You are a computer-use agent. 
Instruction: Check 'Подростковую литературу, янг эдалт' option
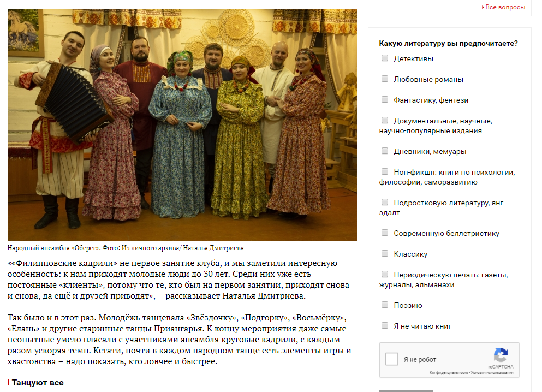(x=385, y=202)
